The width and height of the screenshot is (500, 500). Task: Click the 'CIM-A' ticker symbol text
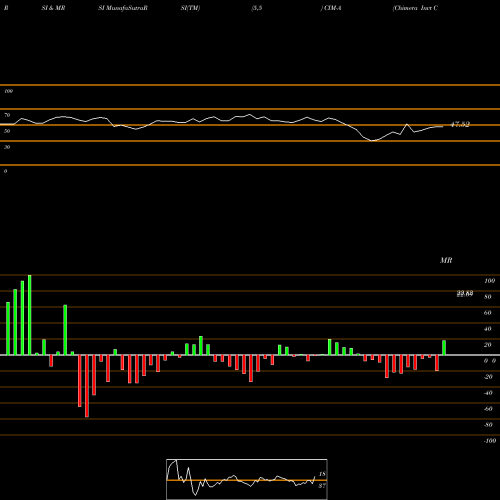[x=333, y=8]
